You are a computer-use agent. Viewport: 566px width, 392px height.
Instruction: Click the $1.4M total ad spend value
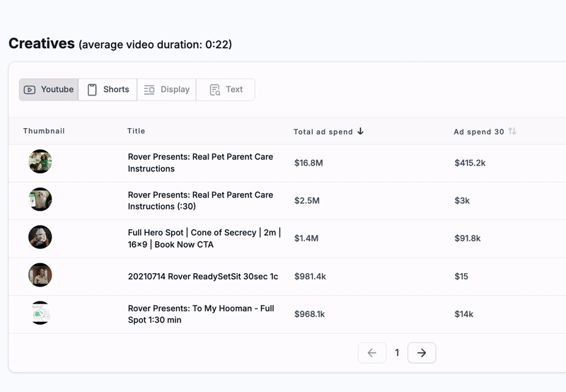306,238
